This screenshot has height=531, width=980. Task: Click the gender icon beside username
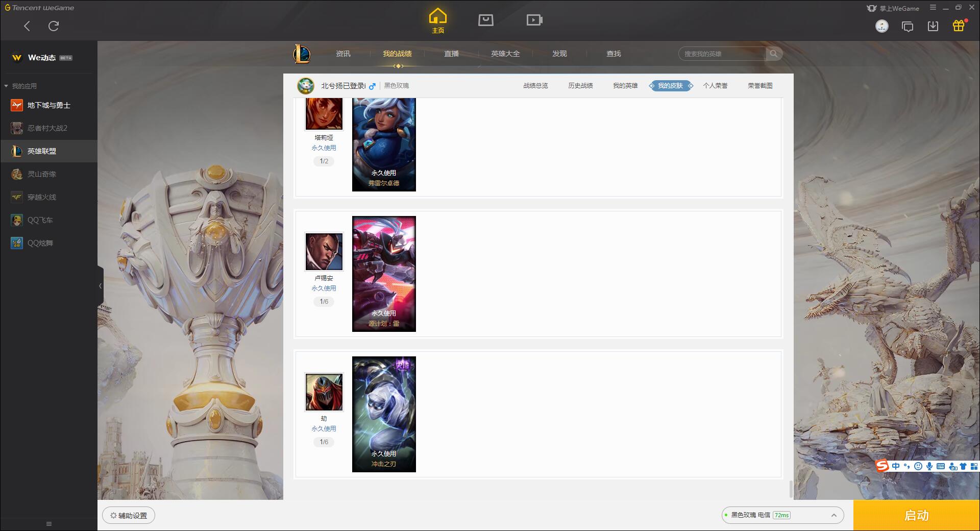point(372,86)
